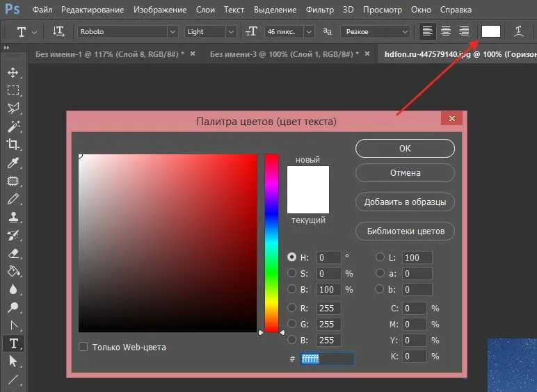Open the type tool preset picker arrow

[35, 32]
